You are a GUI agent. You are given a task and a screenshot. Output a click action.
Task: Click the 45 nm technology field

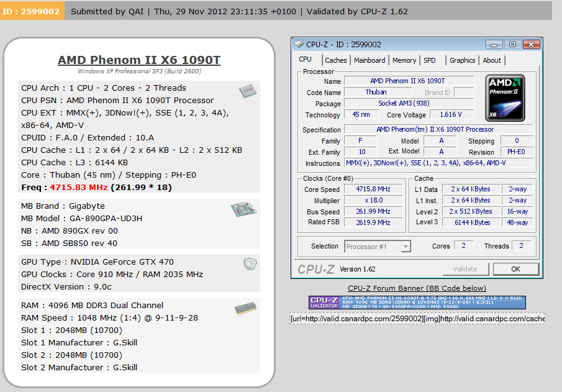(361, 114)
